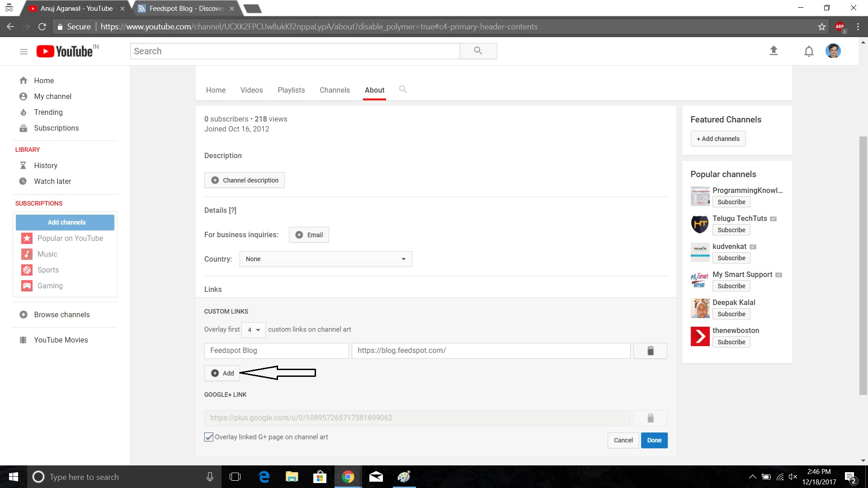
Task: Open Telugu TechTuts channel thumbnail
Action: pyautogui.click(x=700, y=224)
